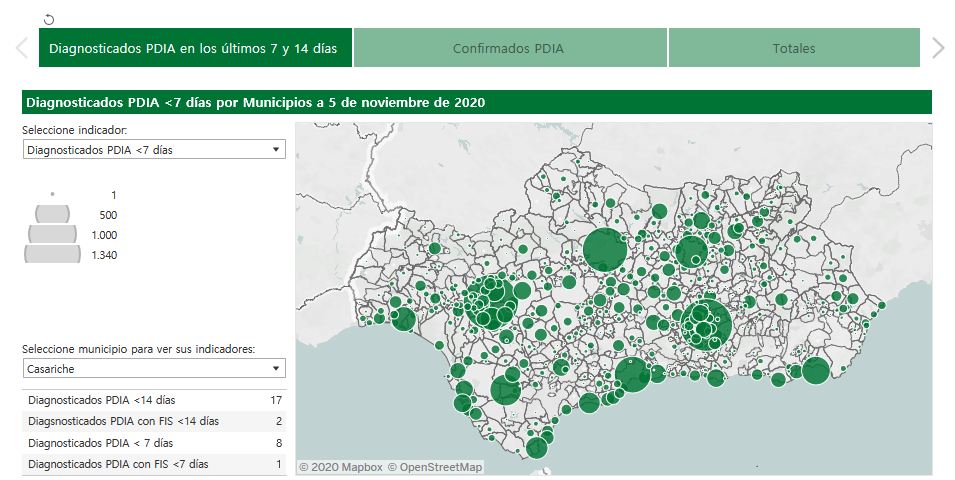Screen dimensions: 955x480
Task: Open the '© 2020 Mapbox' attribution link
Action: coord(340,467)
